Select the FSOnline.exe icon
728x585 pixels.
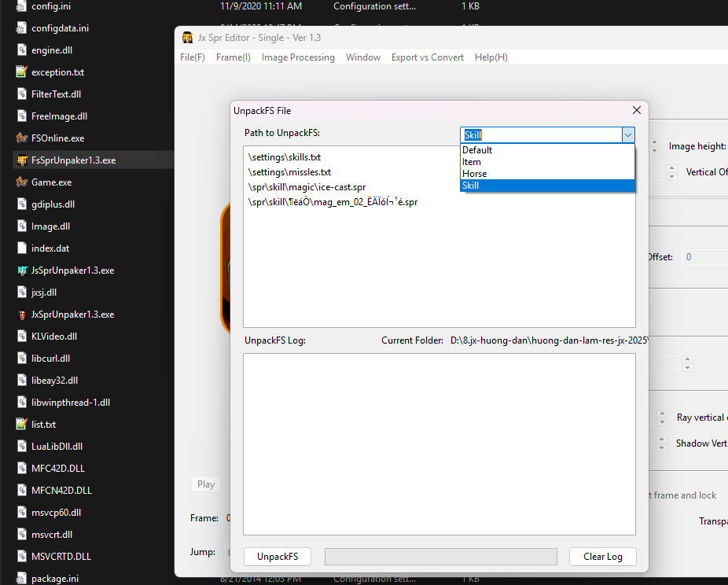pyautogui.click(x=22, y=138)
